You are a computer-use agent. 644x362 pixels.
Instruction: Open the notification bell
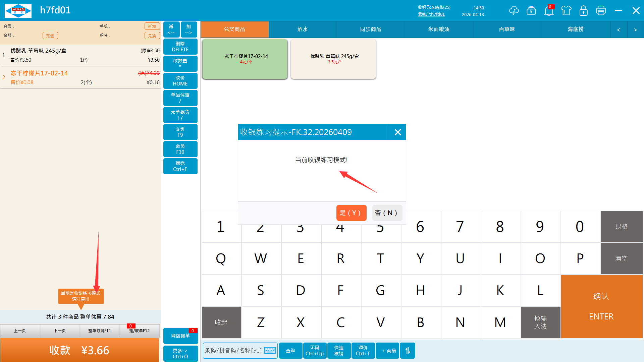549,11
